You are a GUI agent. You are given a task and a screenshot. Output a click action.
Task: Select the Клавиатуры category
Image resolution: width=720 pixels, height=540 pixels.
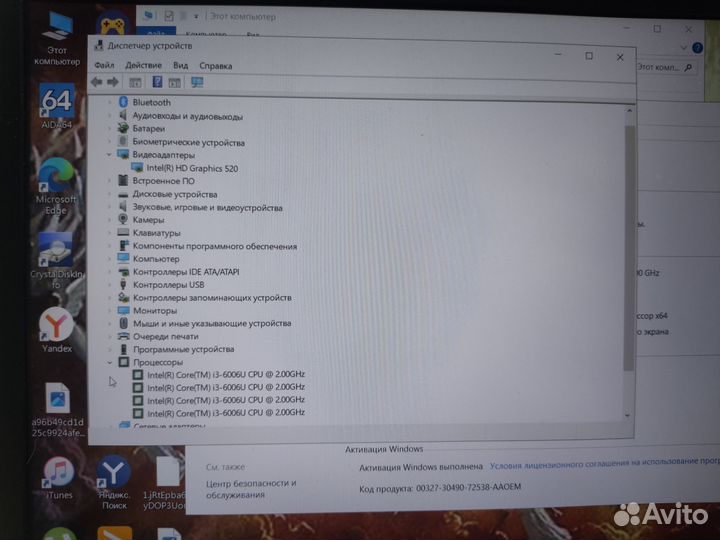point(157,233)
